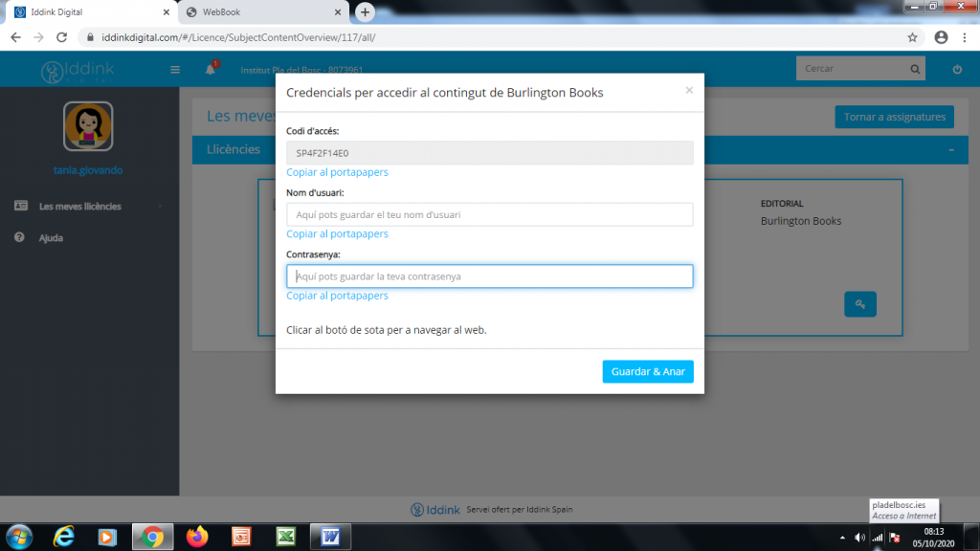Open Firefox from the taskbar
Image resolution: width=980 pixels, height=551 pixels.
197,537
